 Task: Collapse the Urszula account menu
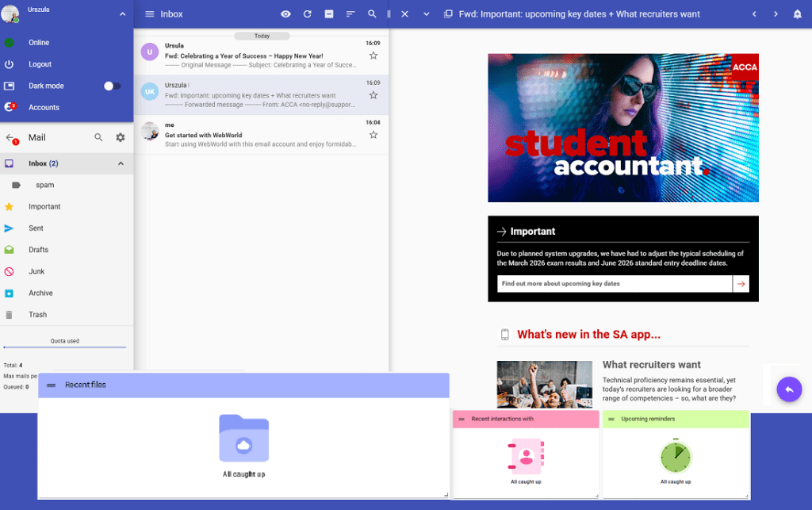click(x=122, y=14)
